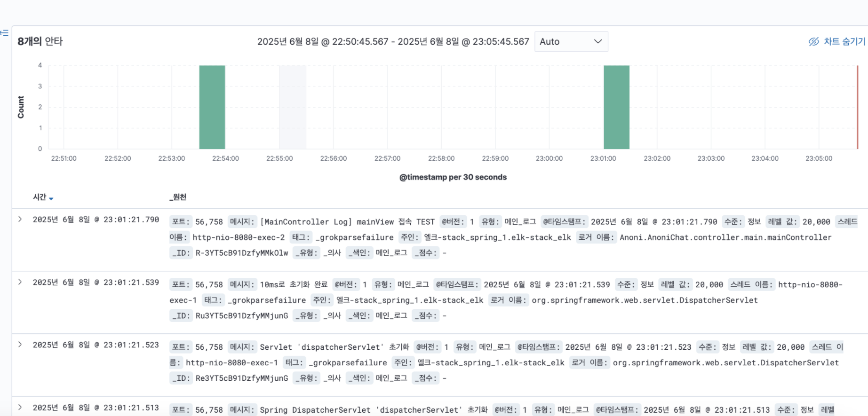Click the 23:05:00 x-axis tick label
The image size is (868, 416).
click(x=819, y=158)
